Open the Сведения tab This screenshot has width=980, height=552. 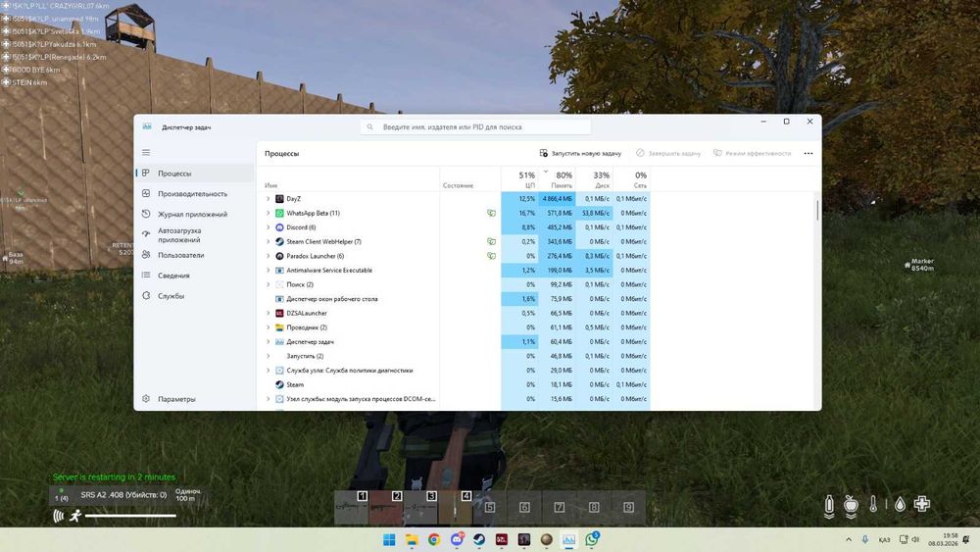pos(195,276)
